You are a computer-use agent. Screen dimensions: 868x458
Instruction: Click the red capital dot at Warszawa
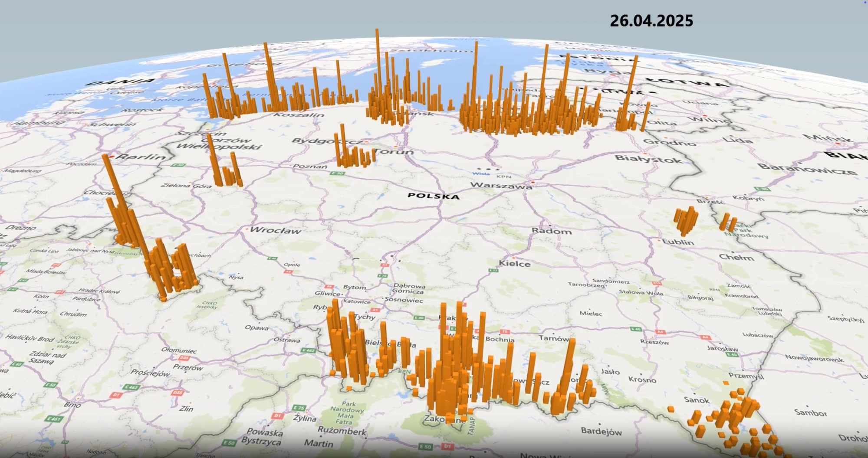click(533, 183)
